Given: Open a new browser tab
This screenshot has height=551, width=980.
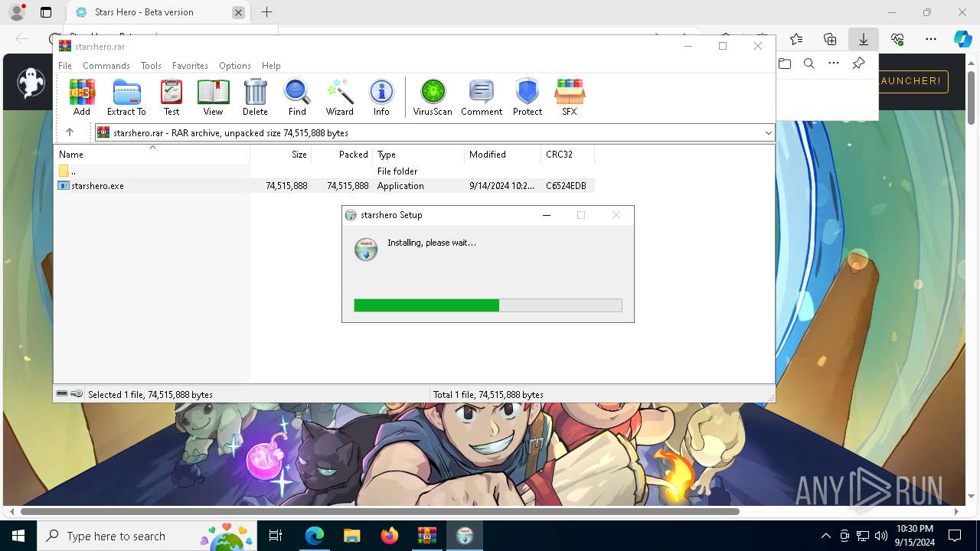Looking at the screenshot, I should [266, 12].
